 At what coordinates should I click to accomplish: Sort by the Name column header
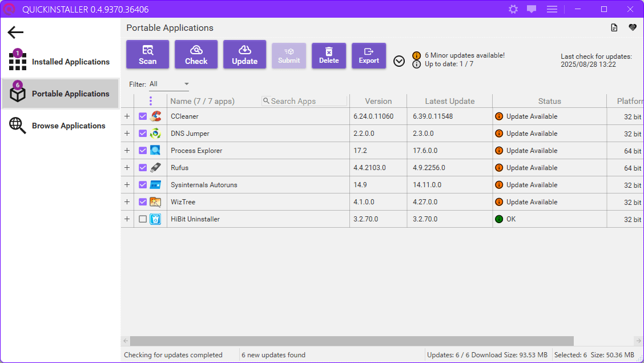pyautogui.click(x=203, y=101)
